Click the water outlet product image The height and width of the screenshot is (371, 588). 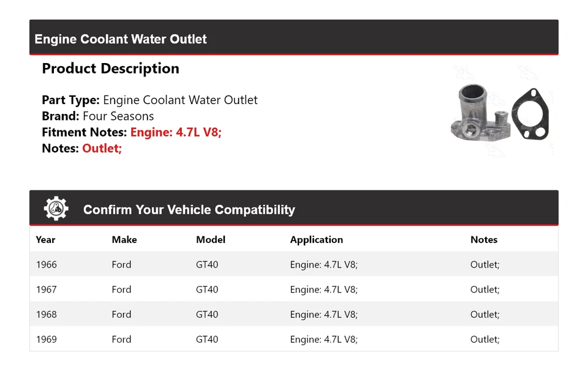point(499,114)
